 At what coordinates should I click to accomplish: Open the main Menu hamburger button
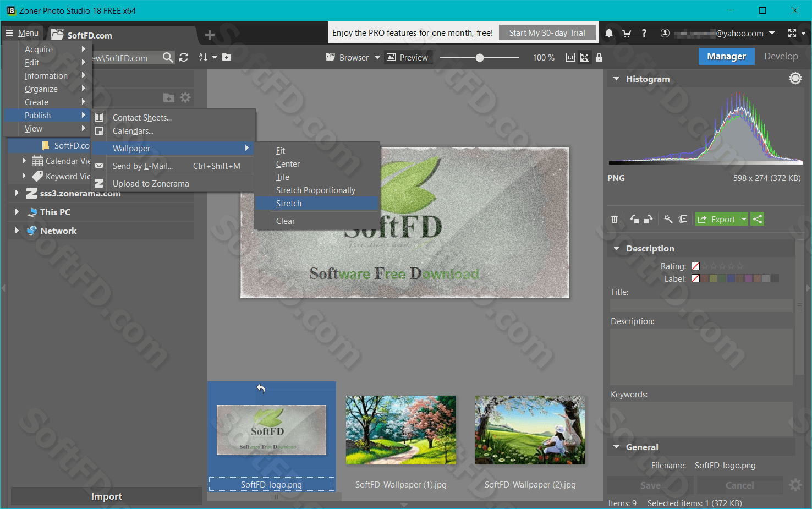22,33
